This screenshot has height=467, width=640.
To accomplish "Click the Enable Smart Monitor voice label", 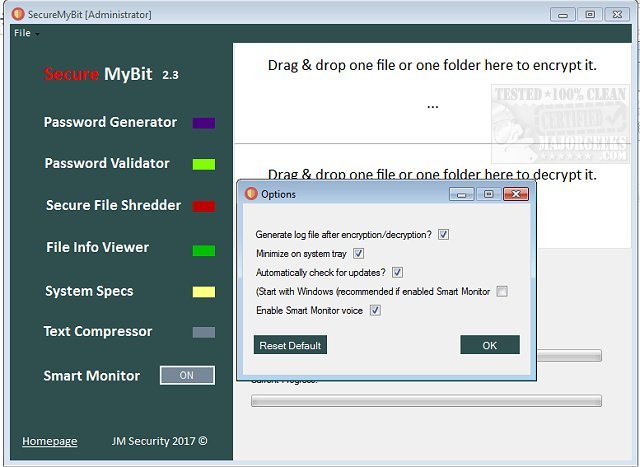I will click(x=309, y=311).
